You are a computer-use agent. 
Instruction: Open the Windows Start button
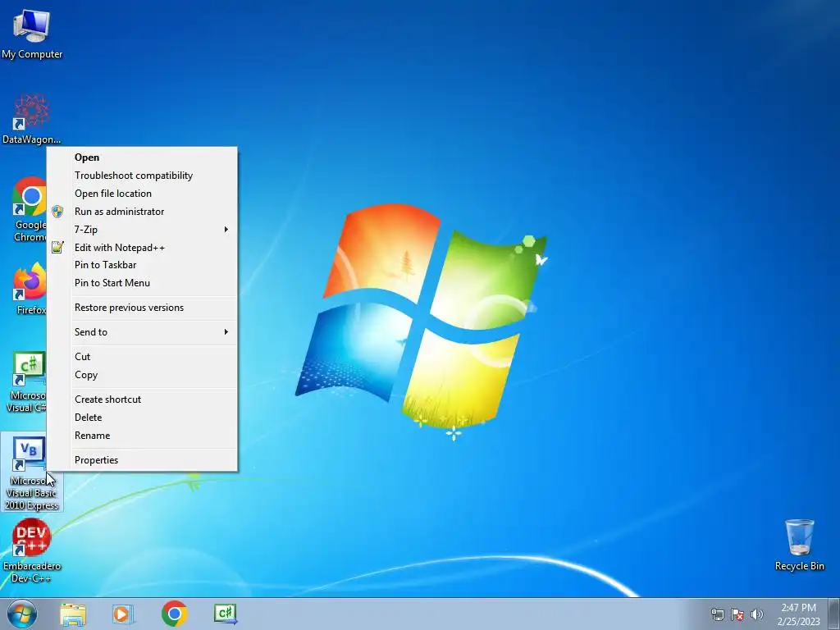tap(22, 614)
